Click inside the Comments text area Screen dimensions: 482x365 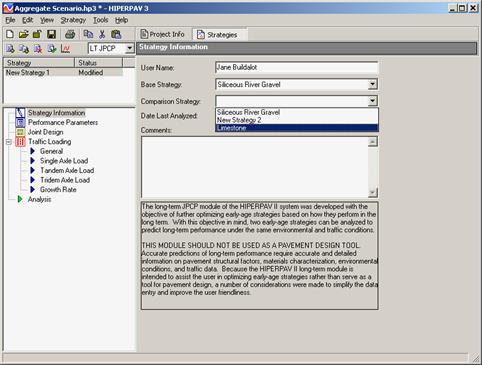[255, 167]
